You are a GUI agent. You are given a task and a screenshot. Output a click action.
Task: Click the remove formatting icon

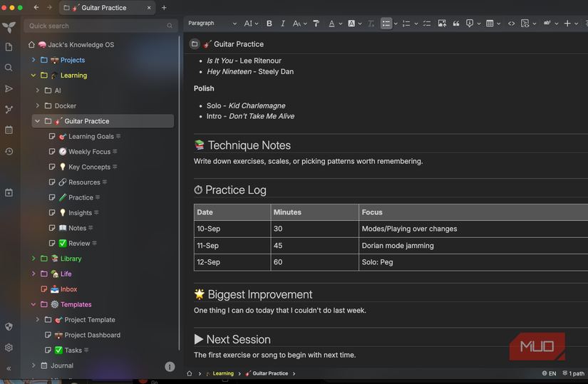[x=371, y=24]
